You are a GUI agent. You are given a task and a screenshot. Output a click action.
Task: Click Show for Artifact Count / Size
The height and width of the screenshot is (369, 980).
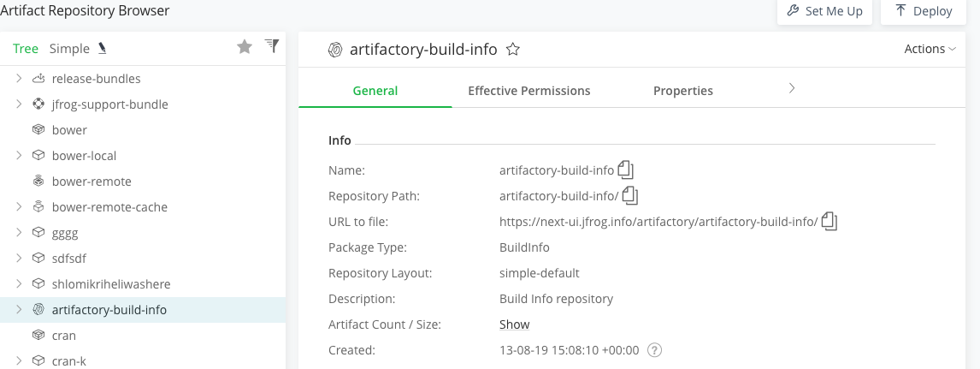pos(515,324)
